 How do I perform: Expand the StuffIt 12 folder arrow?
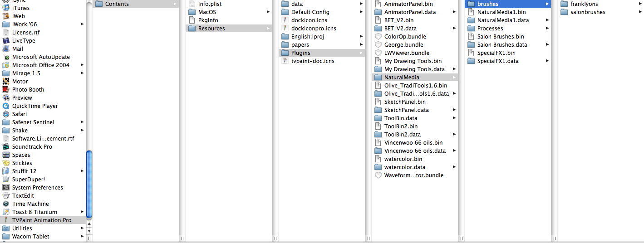tap(82, 171)
